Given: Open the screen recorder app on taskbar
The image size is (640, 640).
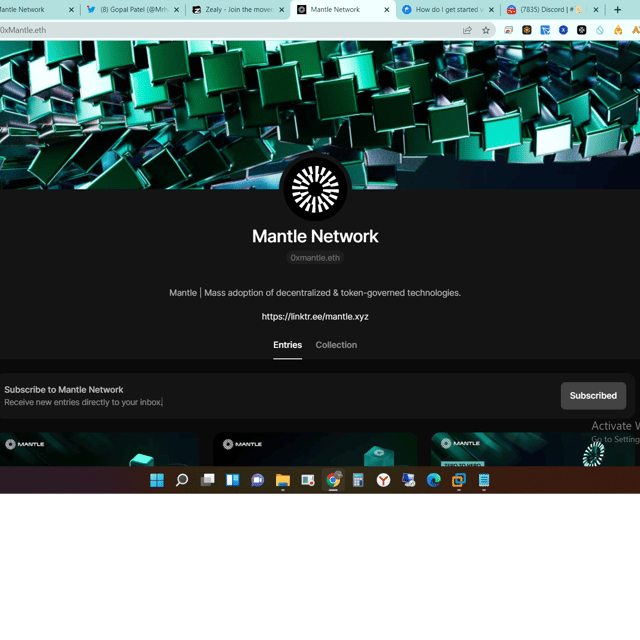Looking at the screenshot, I should pyautogui.click(x=308, y=480).
